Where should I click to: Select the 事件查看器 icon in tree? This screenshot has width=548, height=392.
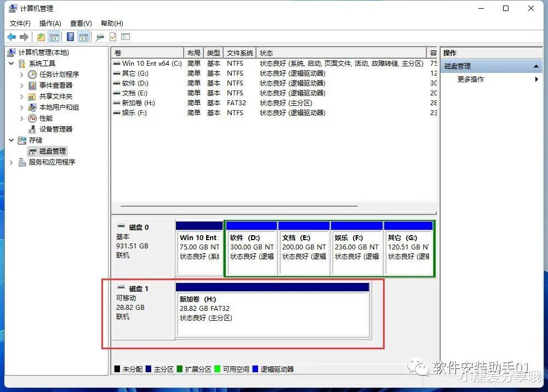click(x=32, y=86)
